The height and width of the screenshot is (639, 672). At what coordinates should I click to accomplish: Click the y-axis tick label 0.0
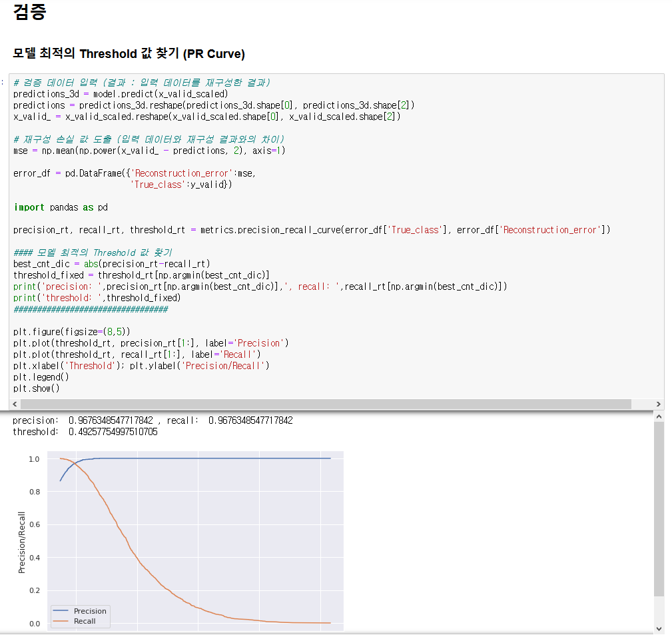click(34, 624)
